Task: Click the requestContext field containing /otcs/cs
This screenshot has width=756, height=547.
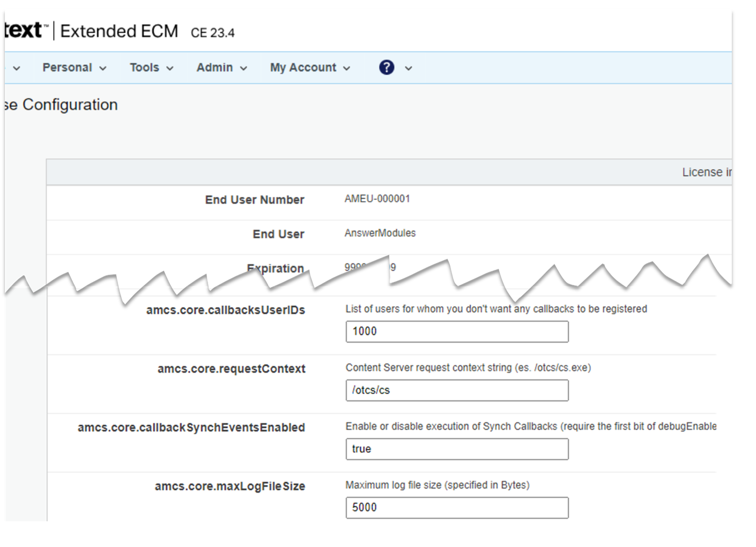Action: [457, 390]
